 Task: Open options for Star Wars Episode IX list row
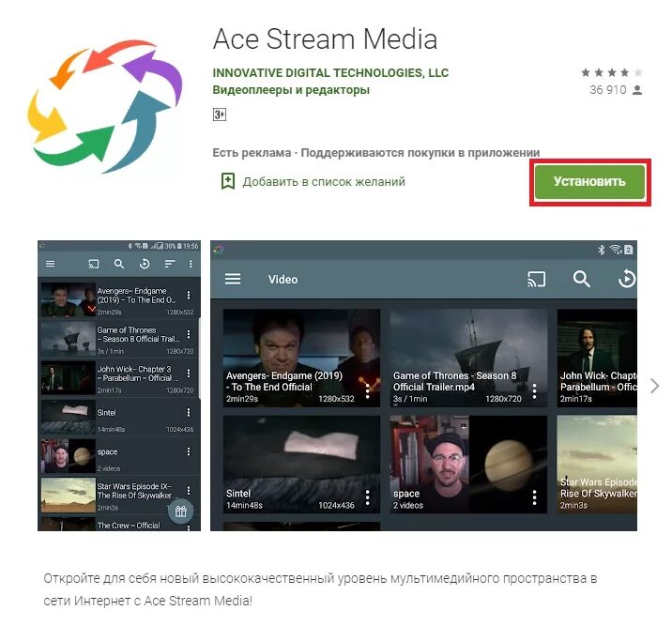pyautogui.click(x=189, y=490)
